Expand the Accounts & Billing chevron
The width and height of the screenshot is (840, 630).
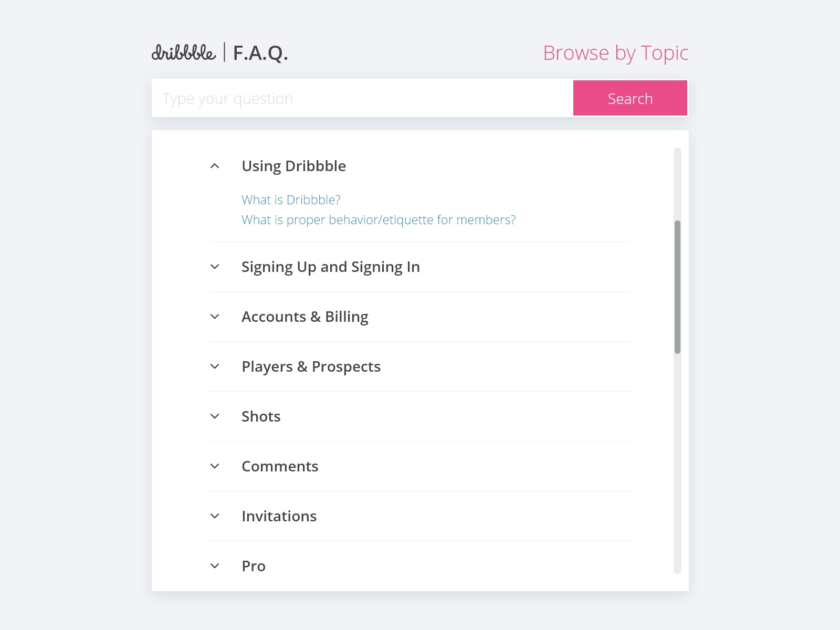click(215, 317)
